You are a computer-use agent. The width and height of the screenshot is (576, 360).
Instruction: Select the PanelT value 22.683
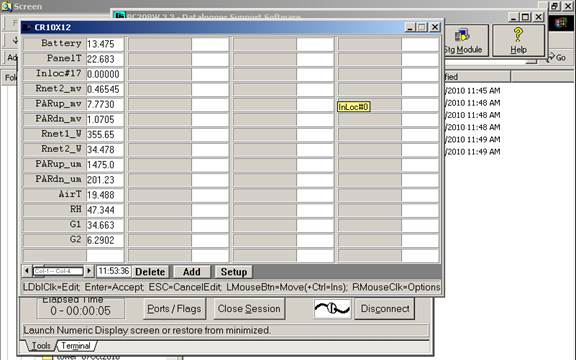(x=105, y=59)
